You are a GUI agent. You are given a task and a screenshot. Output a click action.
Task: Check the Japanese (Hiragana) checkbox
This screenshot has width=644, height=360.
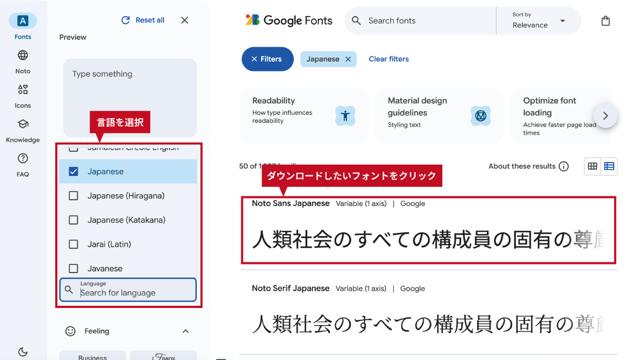tap(74, 196)
